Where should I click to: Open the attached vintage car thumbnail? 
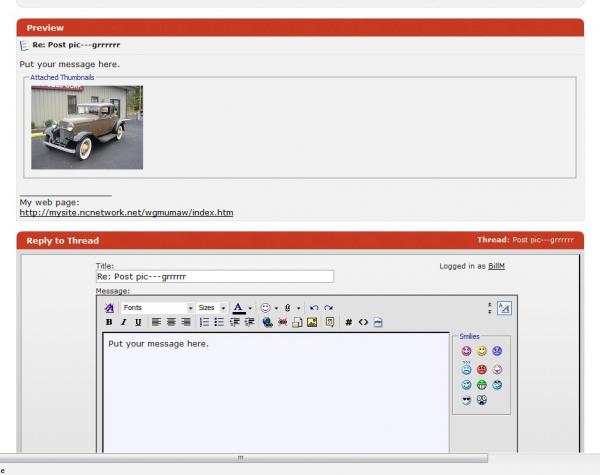[87, 127]
